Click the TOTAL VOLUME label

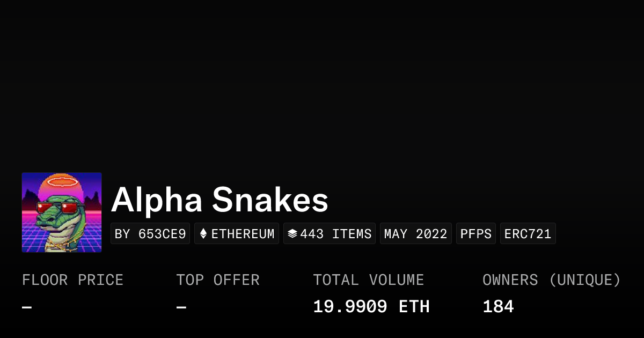pyautogui.click(x=369, y=280)
